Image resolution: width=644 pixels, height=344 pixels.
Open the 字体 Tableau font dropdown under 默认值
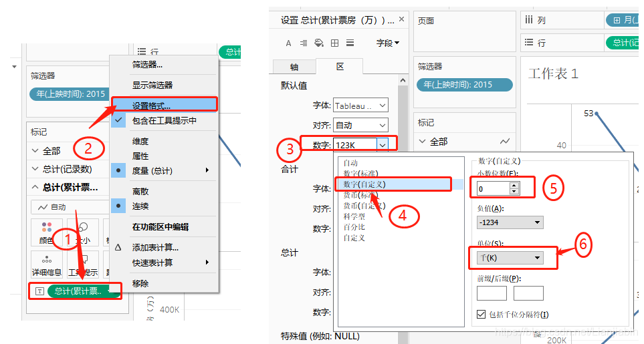point(360,106)
